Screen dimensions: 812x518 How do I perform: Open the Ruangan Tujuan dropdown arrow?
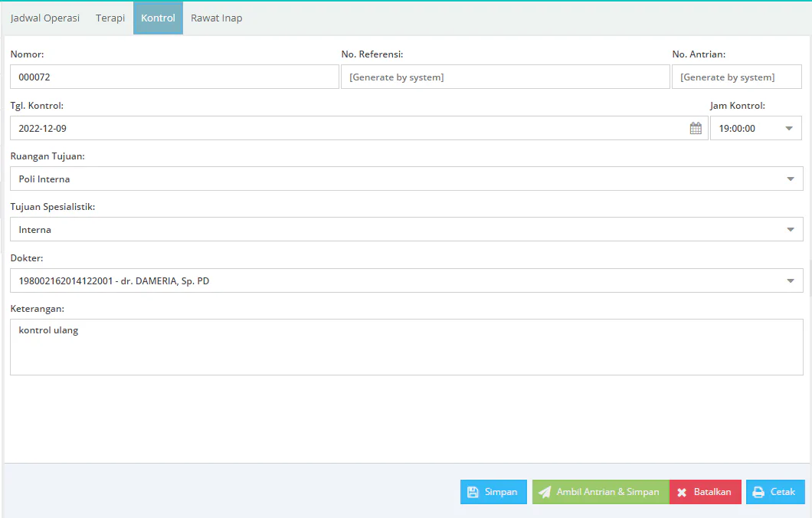pos(791,179)
